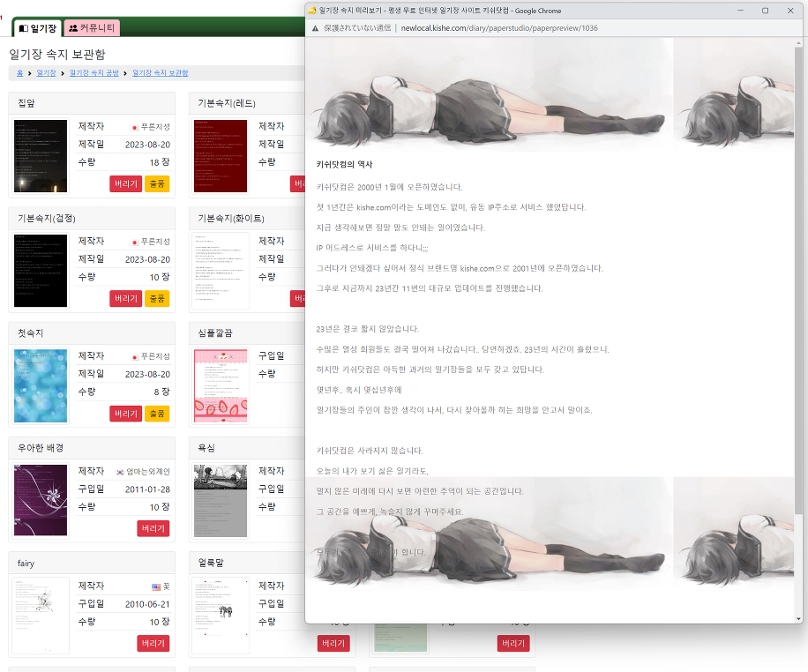This screenshot has width=808, height=672.
Task: Click popup line 키쉬닷컴은 사라지지 않습니다.
Action: click(370, 451)
